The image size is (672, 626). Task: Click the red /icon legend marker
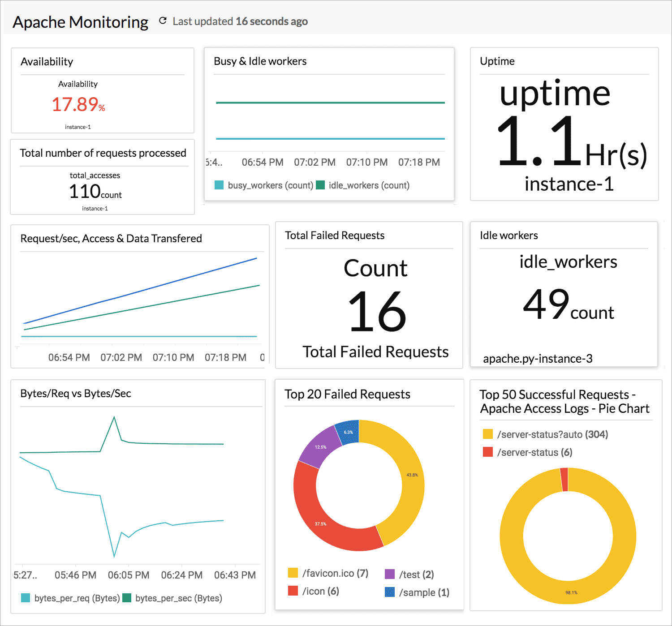click(293, 591)
